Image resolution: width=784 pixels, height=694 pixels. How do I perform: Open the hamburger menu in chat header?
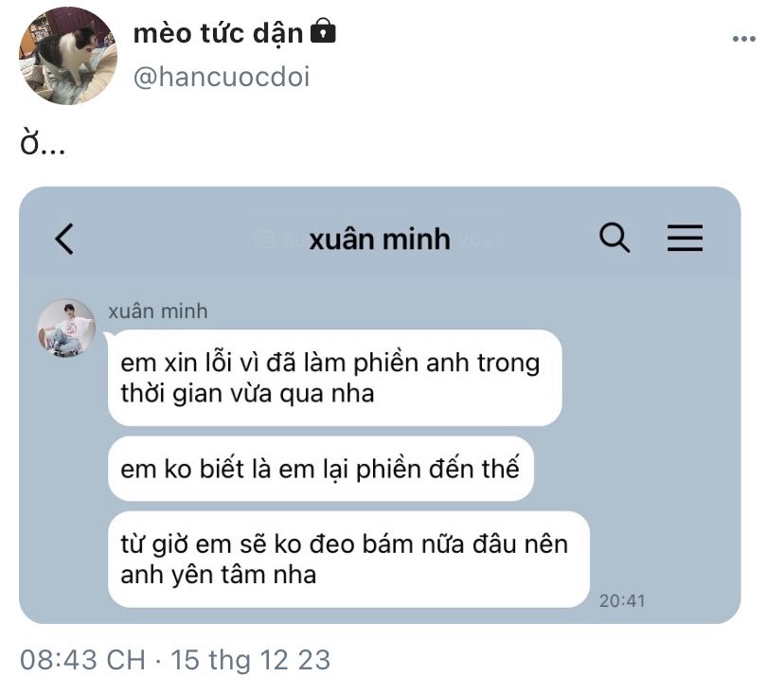685,238
